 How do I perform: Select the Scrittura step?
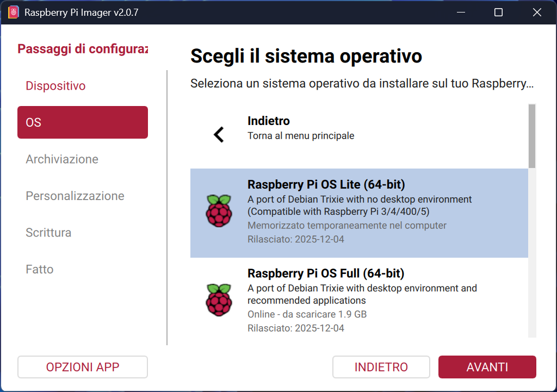[x=48, y=232]
